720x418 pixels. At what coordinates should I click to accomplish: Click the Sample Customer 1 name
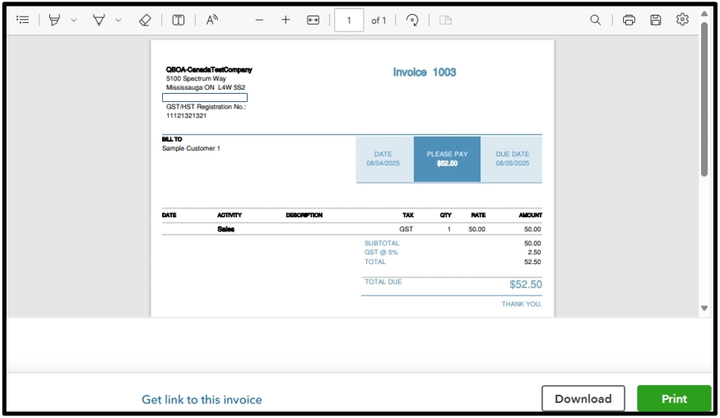[x=191, y=148]
